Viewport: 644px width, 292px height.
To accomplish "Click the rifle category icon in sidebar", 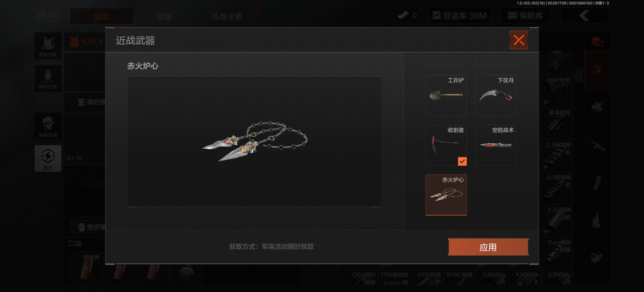I will (597, 145).
